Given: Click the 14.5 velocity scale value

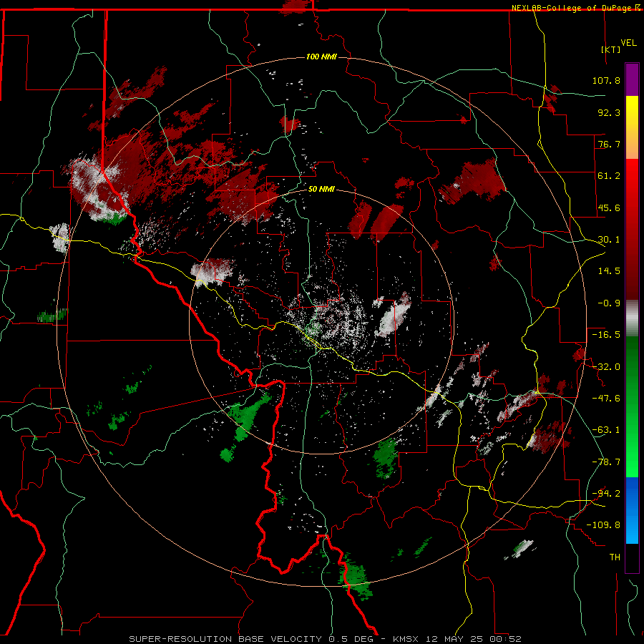Looking at the screenshot, I should (609, 271).
